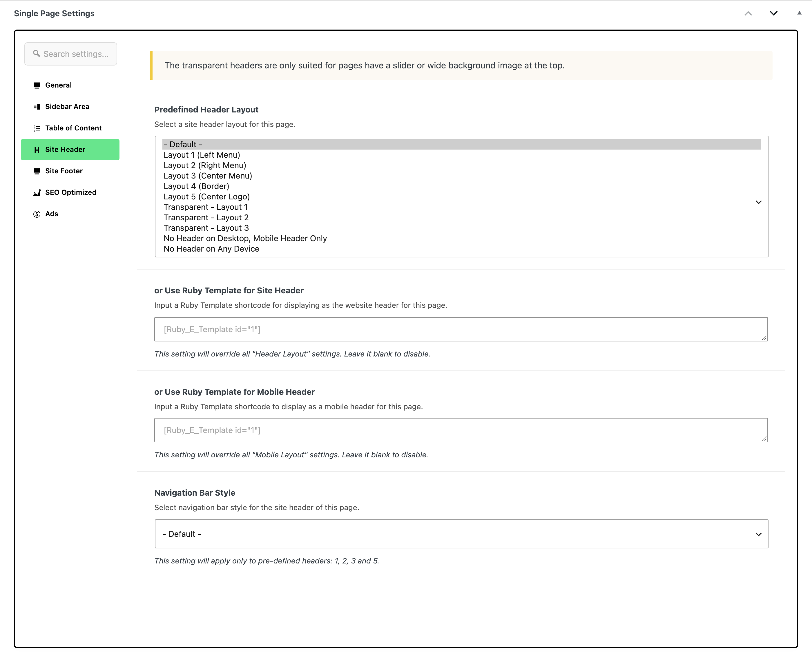Image resolution: width=812 pixels, height=662 pixels.
Task: Click the Single Page Settings title
Action: (54, 13)
